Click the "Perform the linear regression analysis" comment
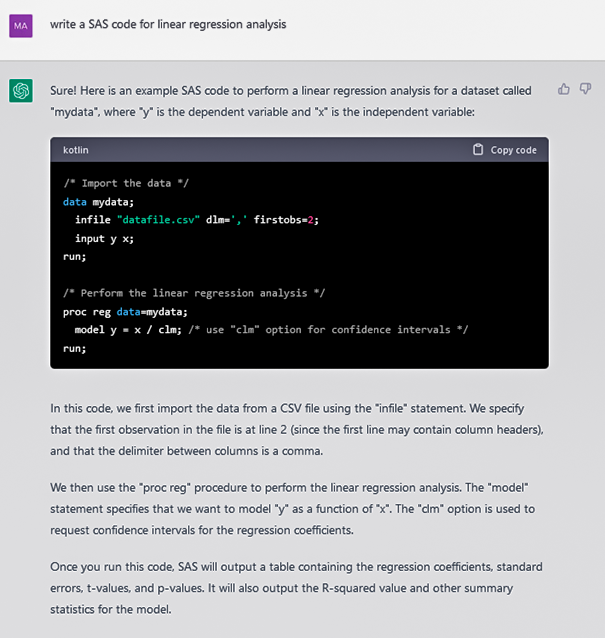Viewport: 605px width, 638px height. pos(194,293)
